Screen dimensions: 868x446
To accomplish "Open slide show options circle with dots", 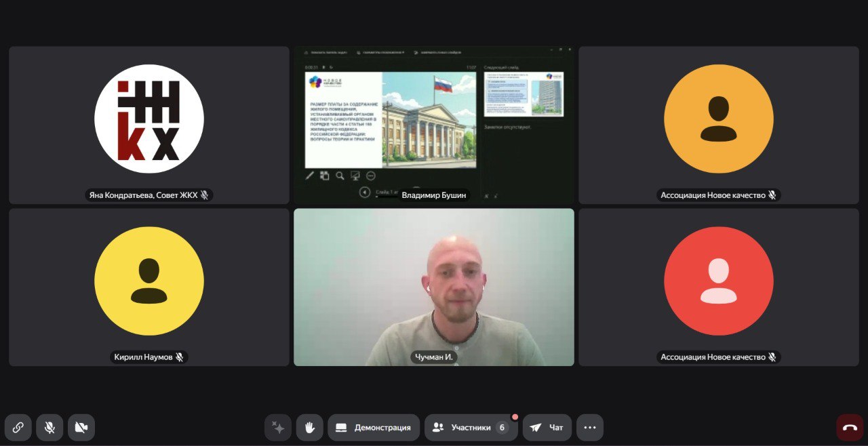I will [371, 176].
